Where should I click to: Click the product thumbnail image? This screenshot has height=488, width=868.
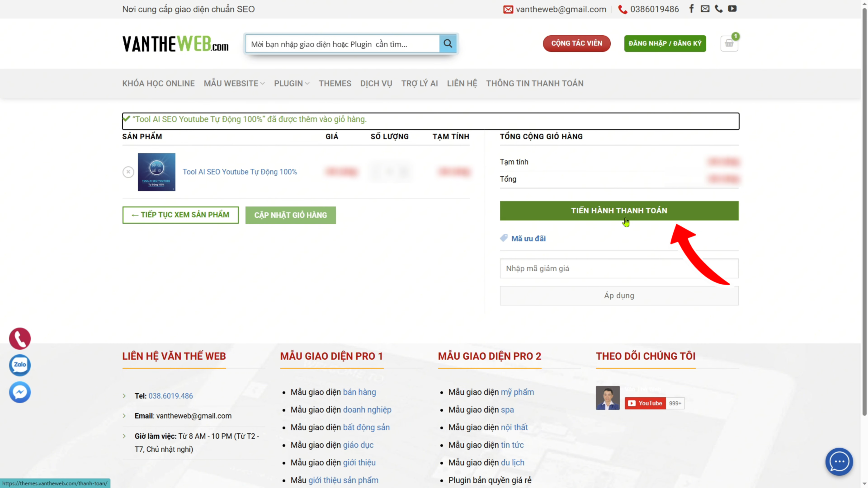coord(156,172)
